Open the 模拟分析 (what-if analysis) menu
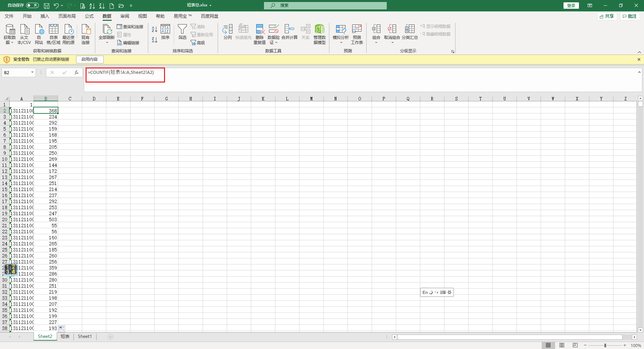 point(341,34)
